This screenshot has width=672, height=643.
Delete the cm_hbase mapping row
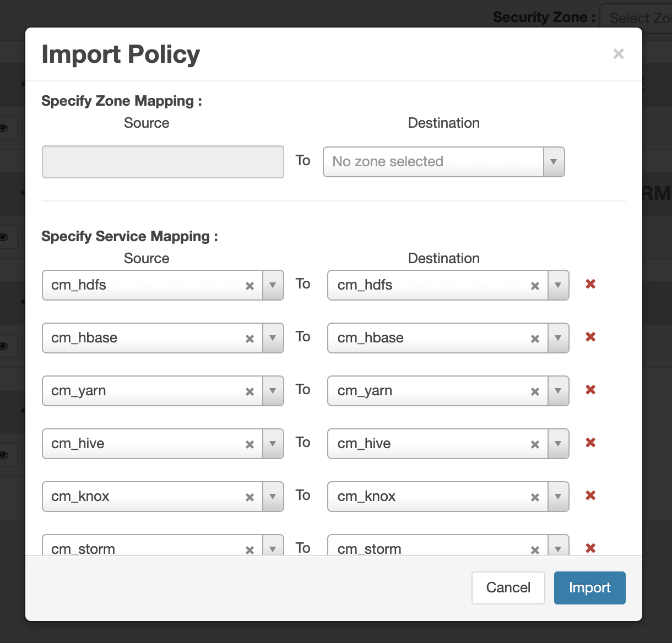click(x=590, y=337)
